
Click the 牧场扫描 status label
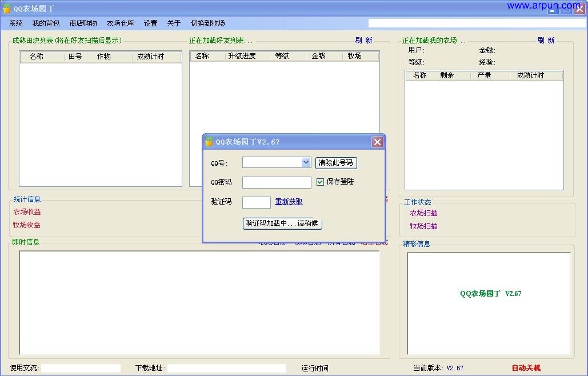pyautogui.click(x=424, y=226)
